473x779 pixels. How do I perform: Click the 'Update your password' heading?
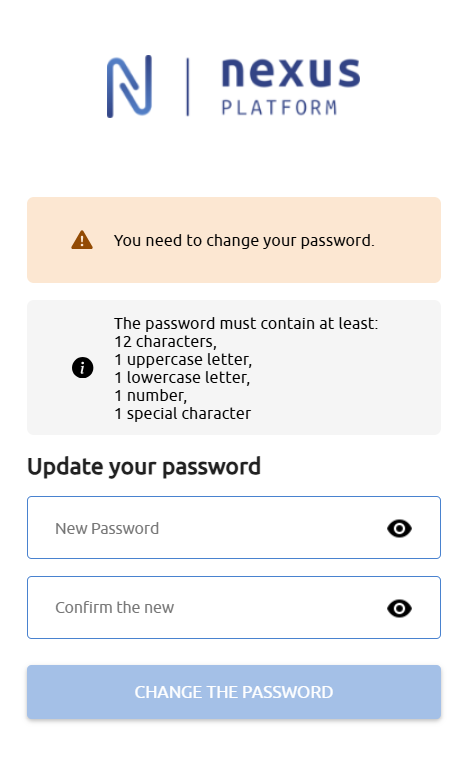(x=144, y=467)
